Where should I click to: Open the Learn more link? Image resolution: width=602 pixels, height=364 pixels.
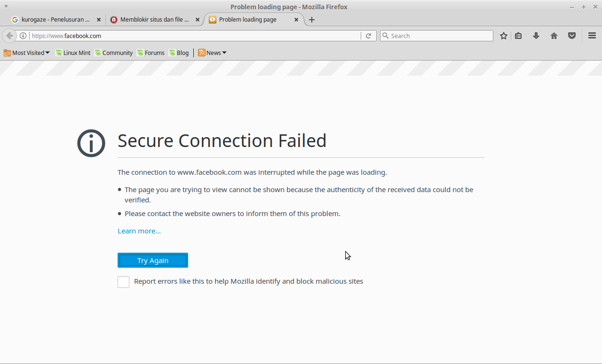(139, 231)
